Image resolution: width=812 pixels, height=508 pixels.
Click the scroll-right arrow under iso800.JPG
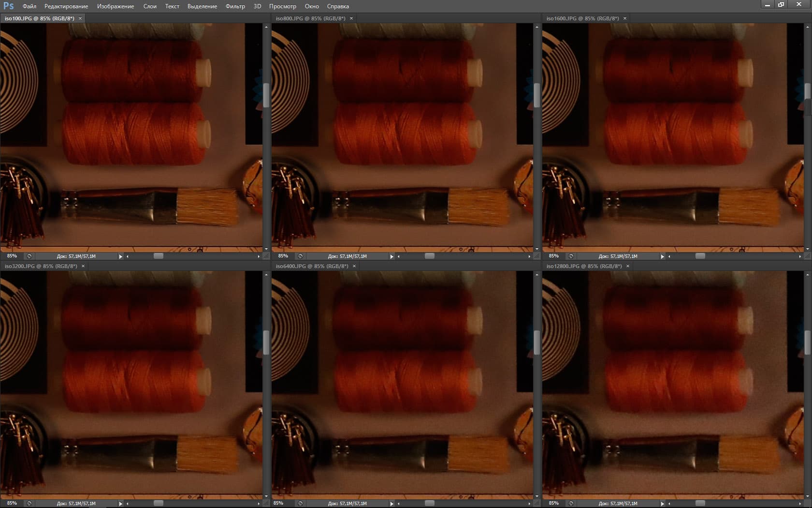click(529, 256)
